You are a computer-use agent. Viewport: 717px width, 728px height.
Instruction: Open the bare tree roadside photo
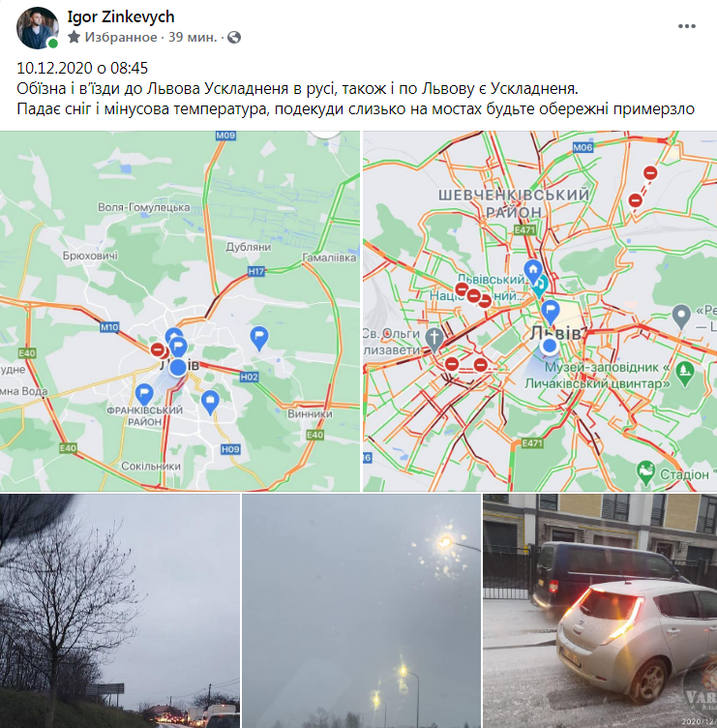tap(120, 611)
